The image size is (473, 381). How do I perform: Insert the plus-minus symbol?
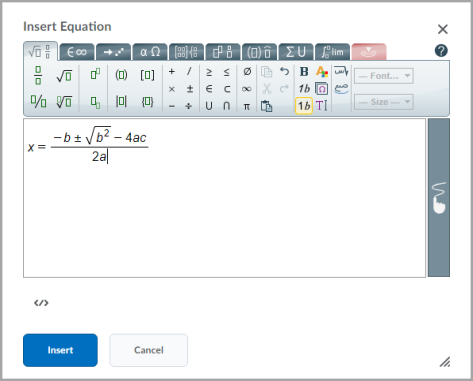coord(190,89)
